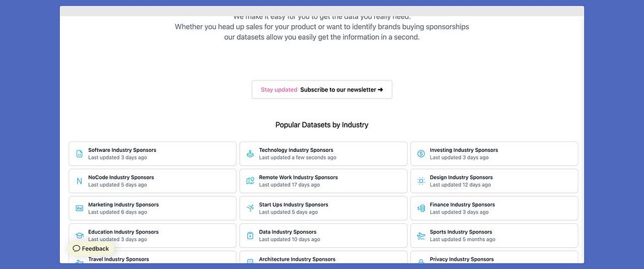Click the Marketing Industry Ad icon

pos(79,209)
